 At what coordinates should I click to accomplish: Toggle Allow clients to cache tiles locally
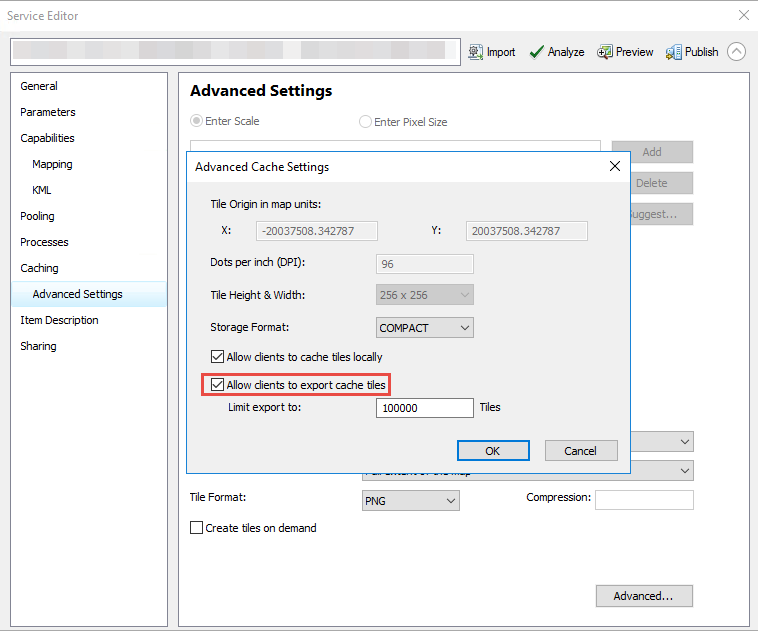pyautogui.click(x=218, y=357)
